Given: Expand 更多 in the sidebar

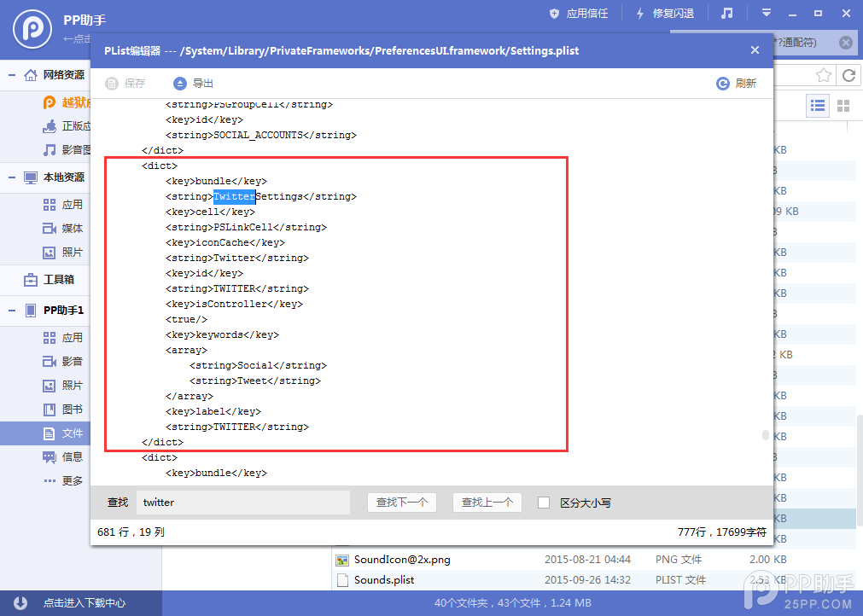Looking at the screenshot, I should click(63, 480).
